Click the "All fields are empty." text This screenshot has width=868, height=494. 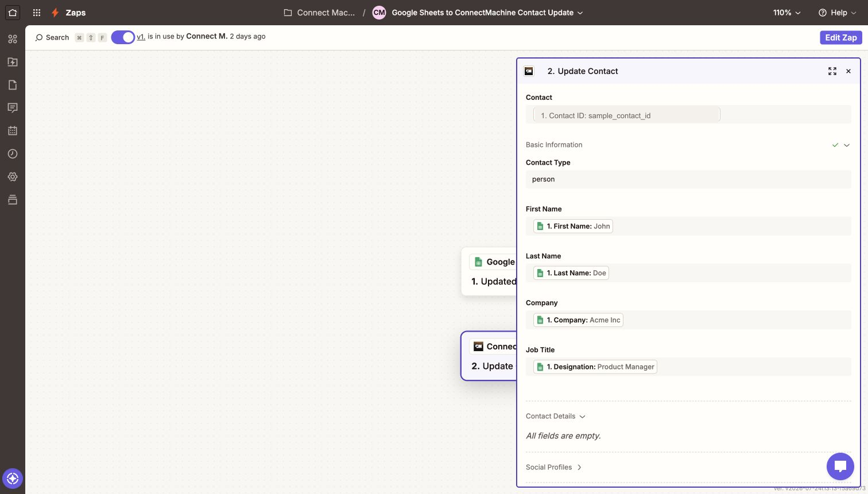click(563, 436)
